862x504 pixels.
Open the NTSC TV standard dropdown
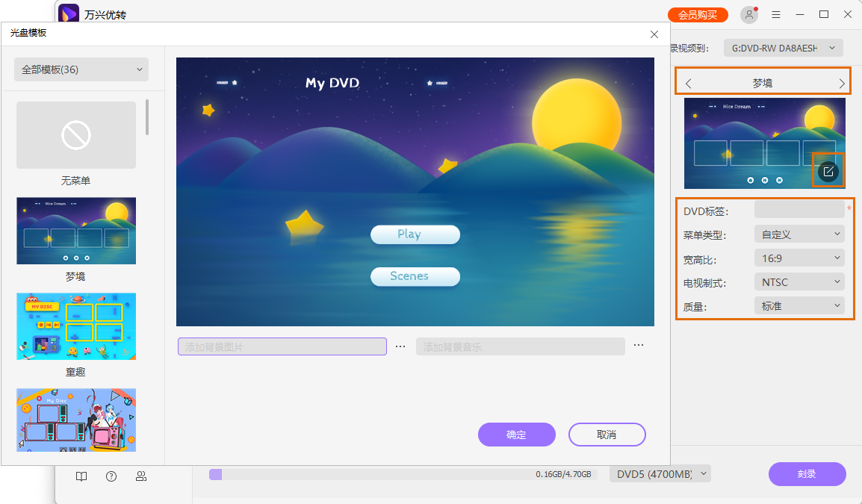pos(799,281)
